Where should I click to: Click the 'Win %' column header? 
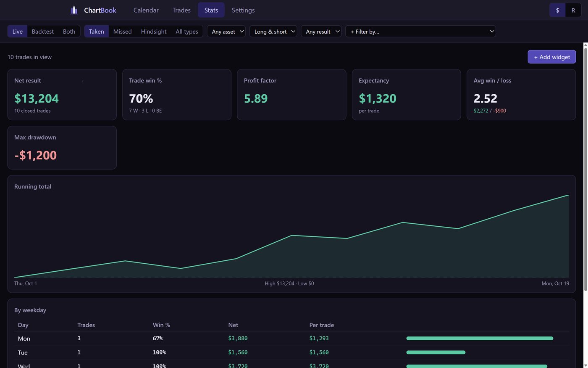[161, 325]
